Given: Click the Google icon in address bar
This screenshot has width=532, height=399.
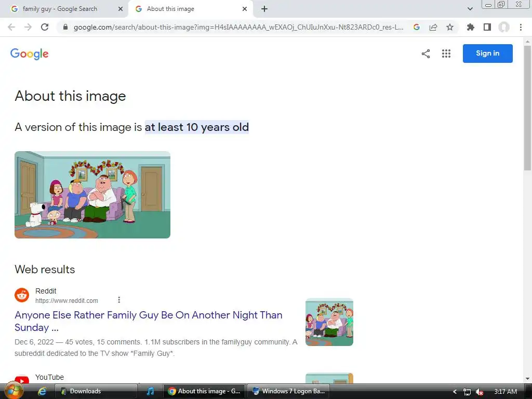Looking at the screenshot, I should pyautogui.click(x=417, y=27).
